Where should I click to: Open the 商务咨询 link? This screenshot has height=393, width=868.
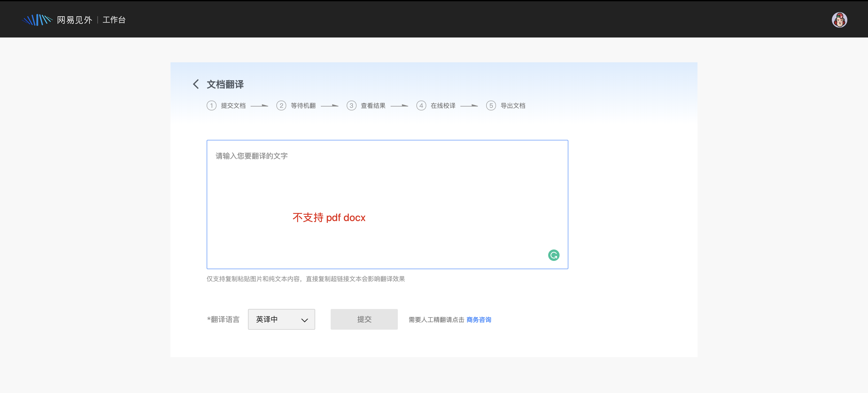478,320
